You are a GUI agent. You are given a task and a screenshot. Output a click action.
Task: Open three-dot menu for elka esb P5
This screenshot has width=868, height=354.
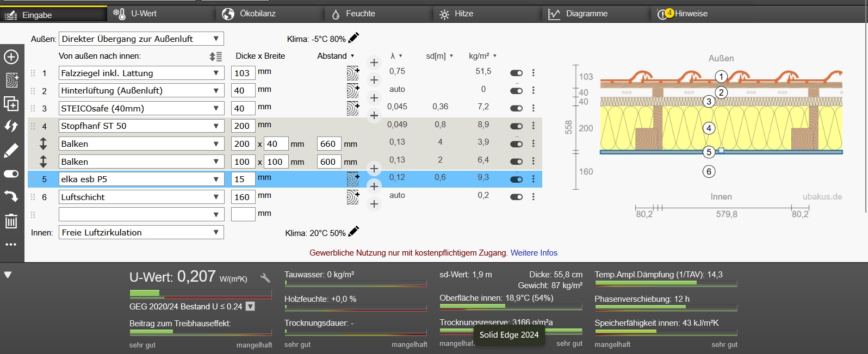533,179
